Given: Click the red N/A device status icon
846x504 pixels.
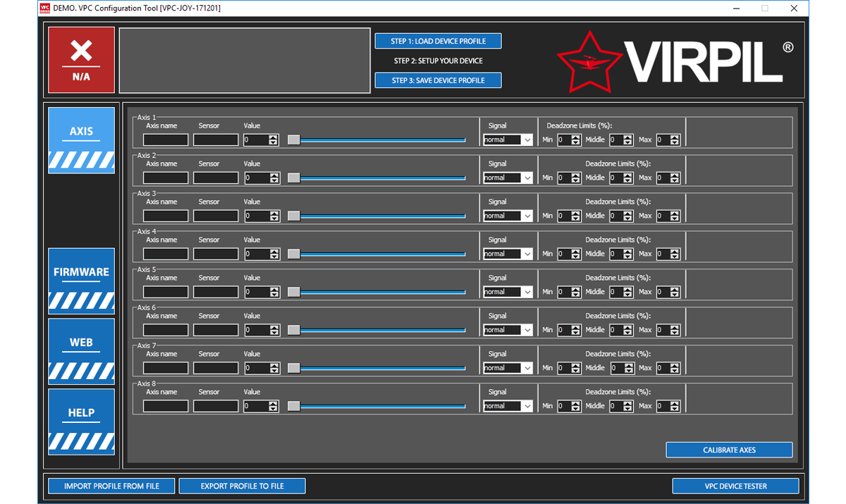Looking at the screenshot, I should click(81, 60).
